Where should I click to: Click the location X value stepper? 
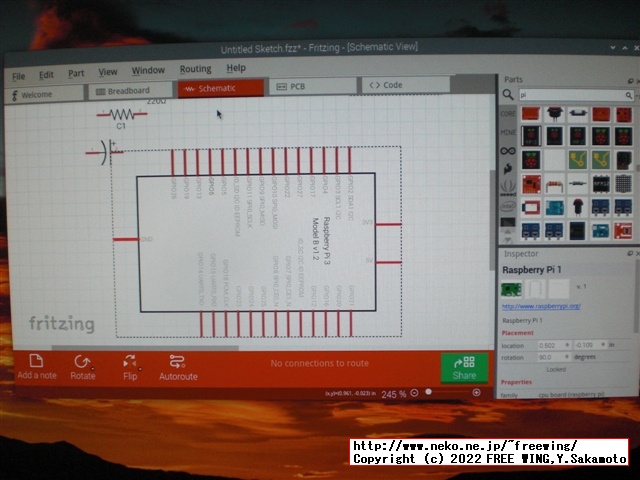[x=567, y=345]
